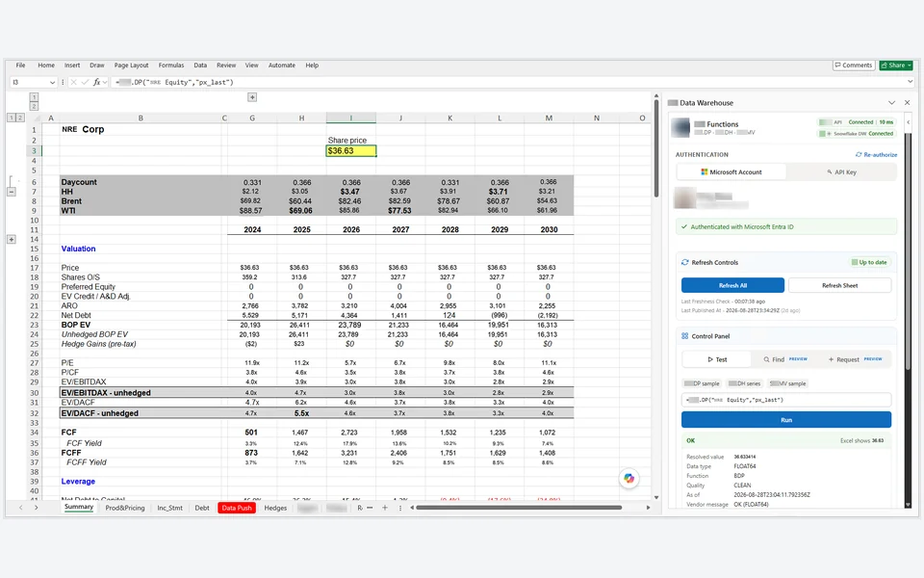Screen dimensions: 924x578
Task: Open the File menu
Action: click(x=20, y=66)
